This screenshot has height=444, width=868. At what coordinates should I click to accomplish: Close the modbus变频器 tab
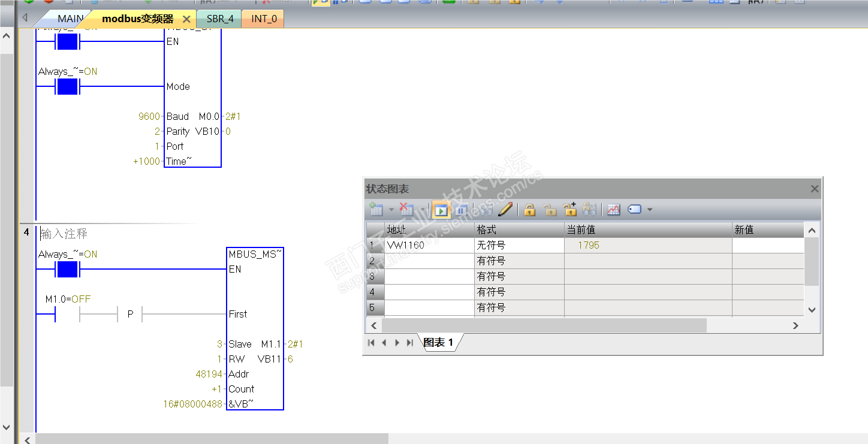[186, 19]
